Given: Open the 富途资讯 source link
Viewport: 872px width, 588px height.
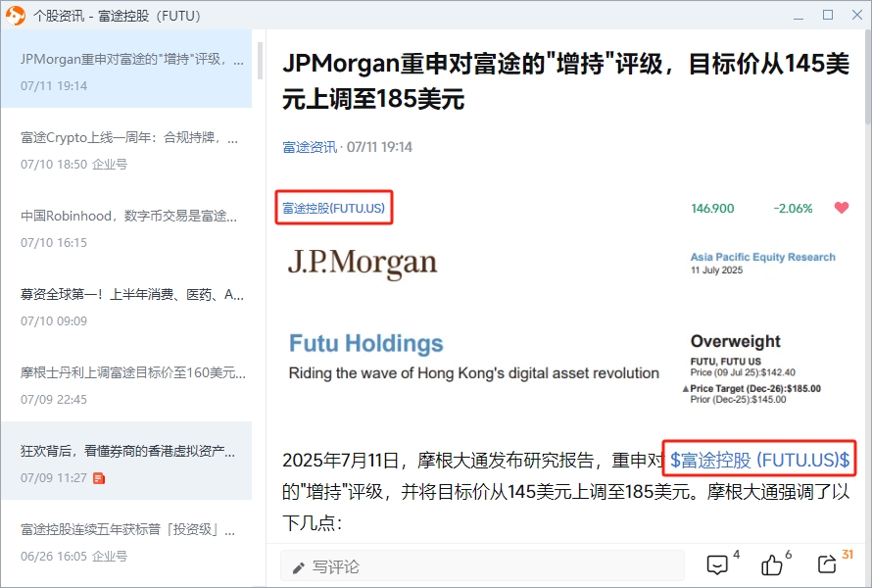Looking at the screenshot, I should (x=310, y=147).
